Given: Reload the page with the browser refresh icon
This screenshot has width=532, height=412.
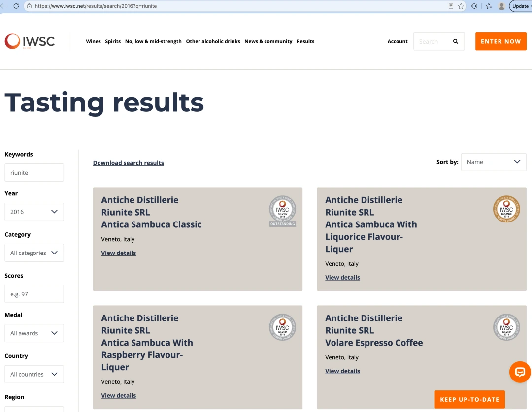Looking at the screenshot, I should pos(16,6).
